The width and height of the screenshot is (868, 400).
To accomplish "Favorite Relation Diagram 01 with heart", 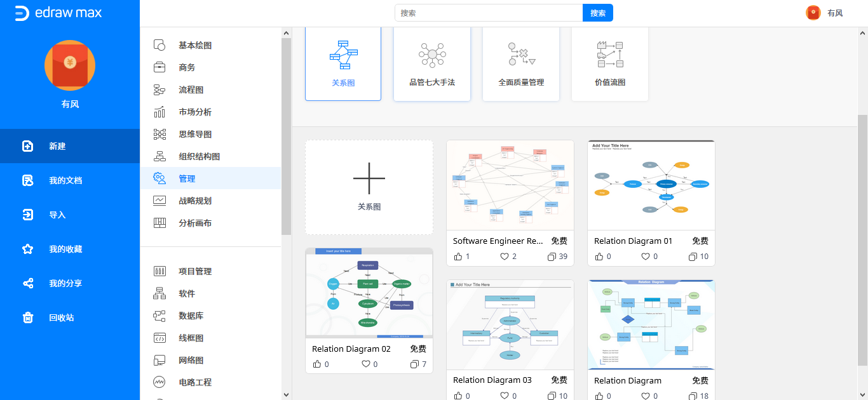I will tap(646, 257).
